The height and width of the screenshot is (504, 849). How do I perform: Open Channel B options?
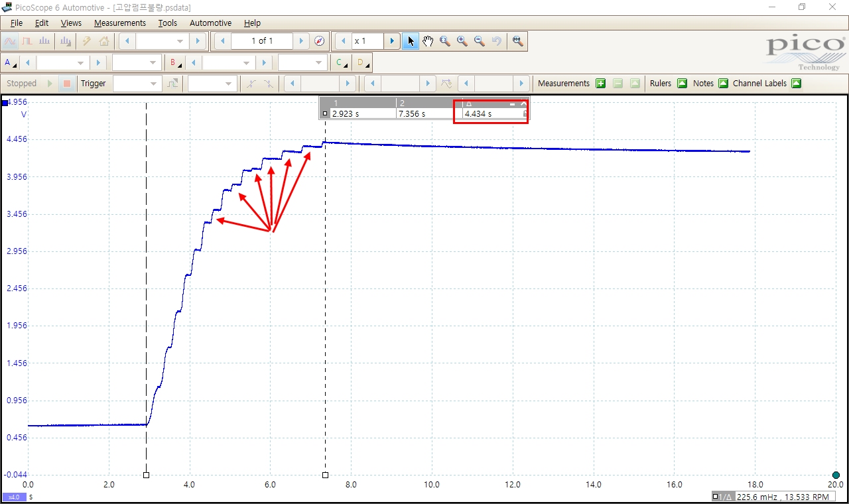(175, 63)
